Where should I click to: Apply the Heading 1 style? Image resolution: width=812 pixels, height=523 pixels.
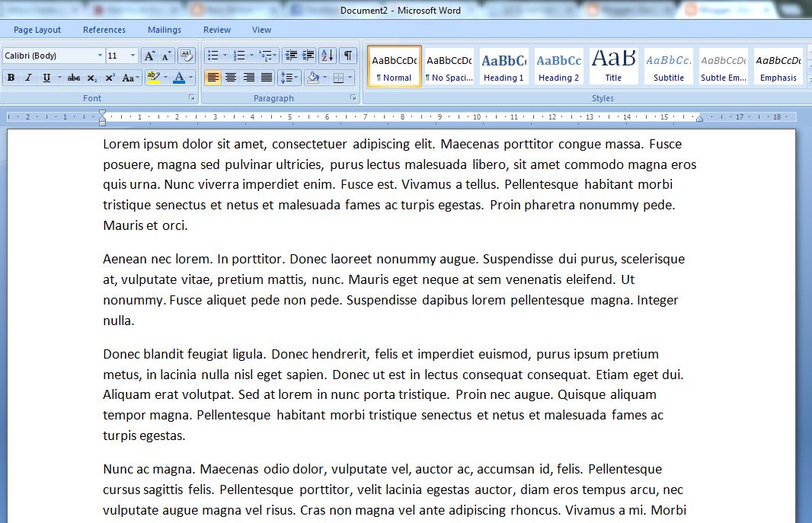[503, 66]
